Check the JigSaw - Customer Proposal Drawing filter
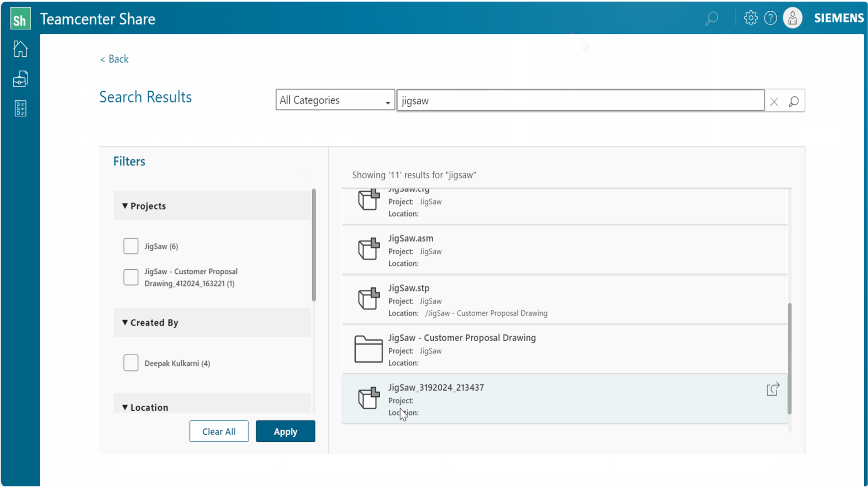This screenshot has height=488, width=868. [x=131, y=277]
